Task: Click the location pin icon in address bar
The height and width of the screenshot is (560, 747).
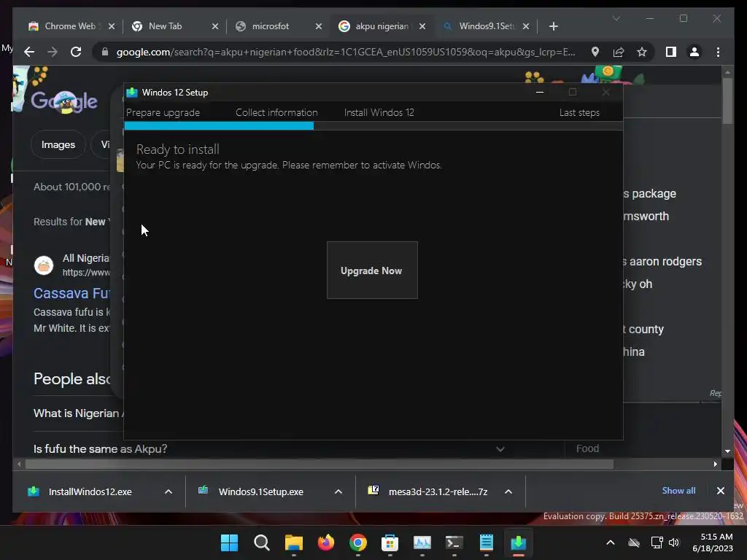Action: pos(595,52)
